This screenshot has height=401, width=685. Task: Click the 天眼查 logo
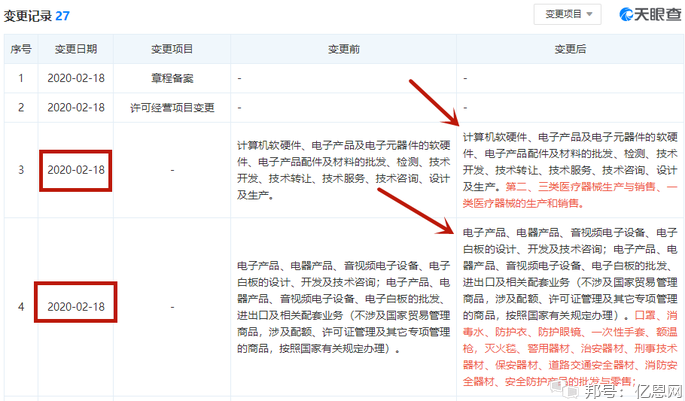click(x=650, y=14)
